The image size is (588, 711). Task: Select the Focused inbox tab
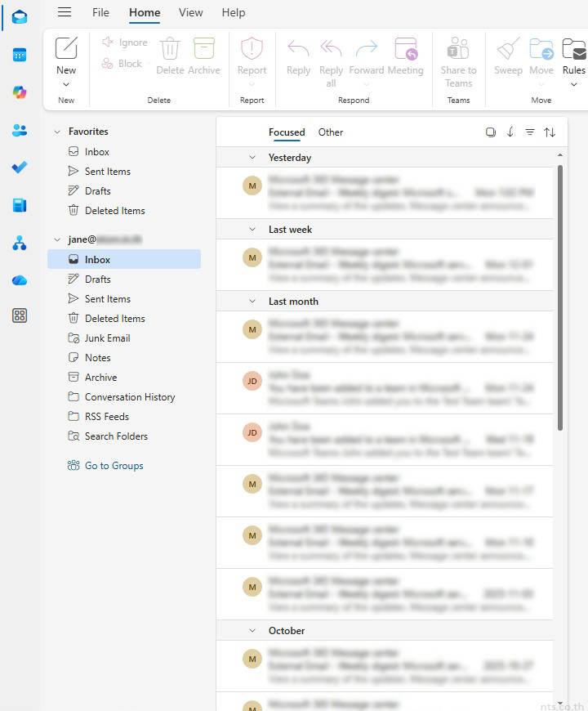[287, 132]
